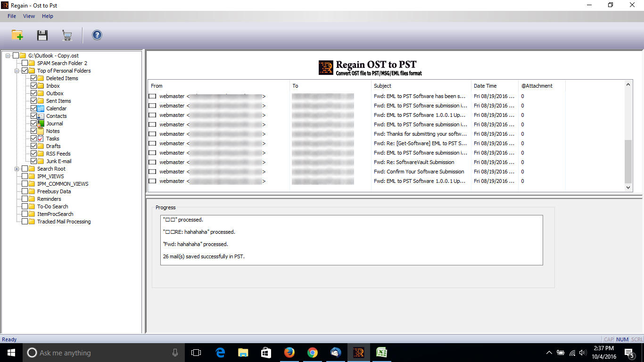Toggle the G:\Outlook - Copy.ost root checkbox
The height and width of the screenshot is (362, 644).
tap(16, 56)
